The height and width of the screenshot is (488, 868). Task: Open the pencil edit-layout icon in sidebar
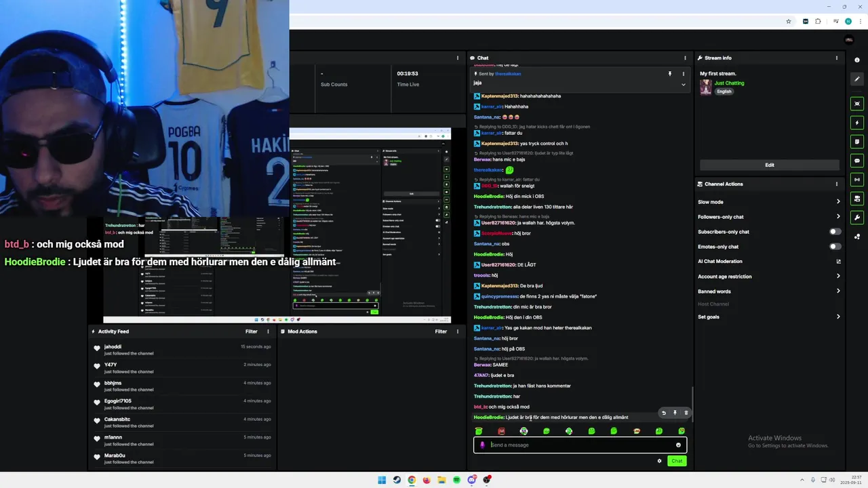click(x=857, y=79)
